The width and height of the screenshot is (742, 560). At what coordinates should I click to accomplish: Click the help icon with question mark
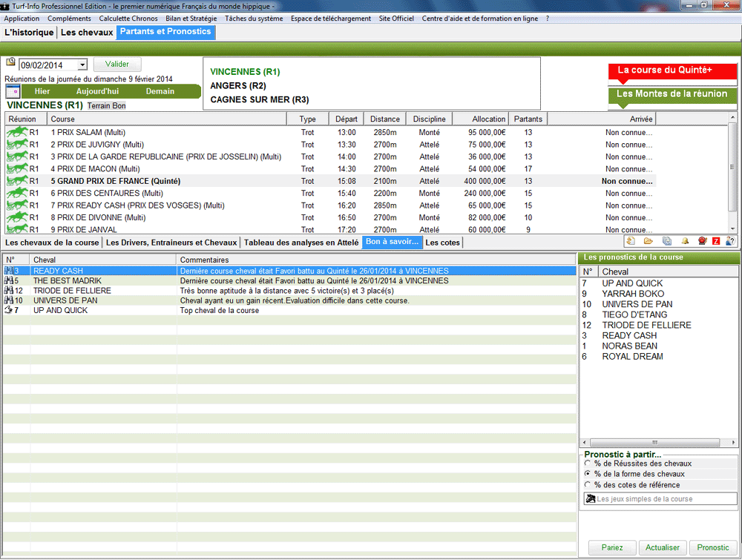[731, 241]
